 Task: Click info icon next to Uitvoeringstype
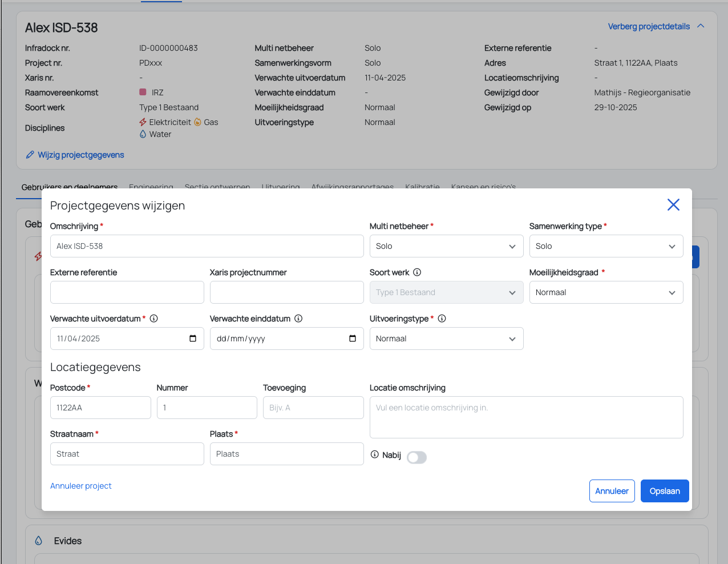[x=442, y=319]
